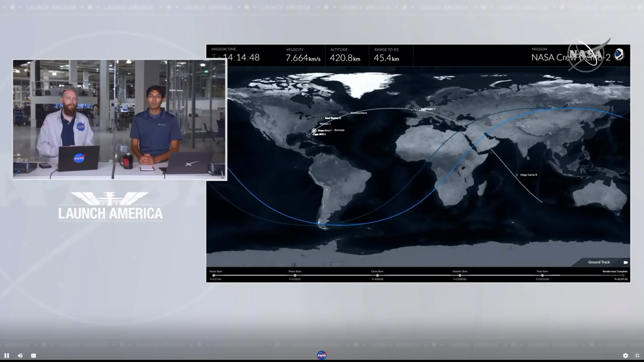Click the hosts webcam video inset

tap(119, 120)
